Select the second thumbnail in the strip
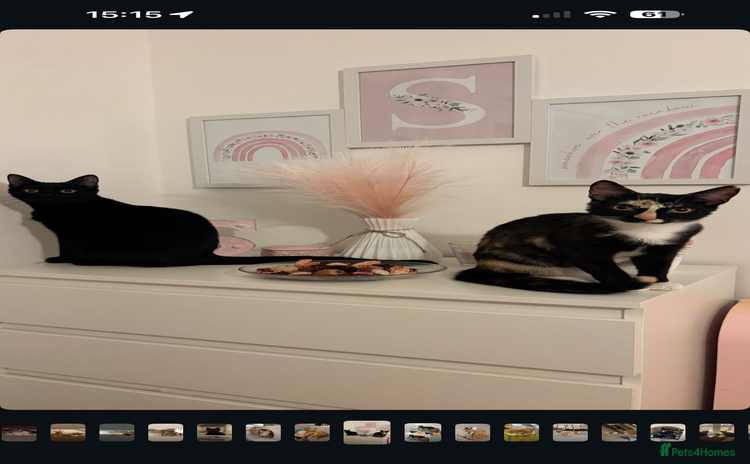Screen dimensions: 750x464 coord(68,432)
